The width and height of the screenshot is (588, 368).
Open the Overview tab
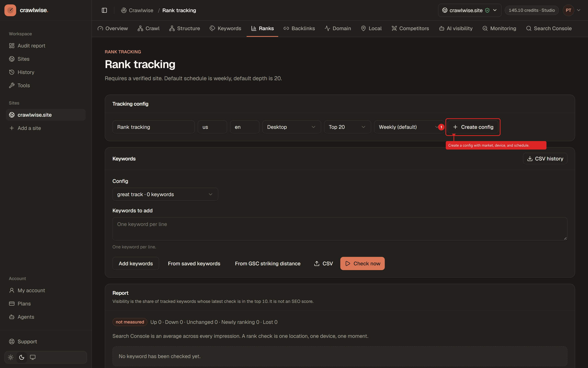(112, 29)
